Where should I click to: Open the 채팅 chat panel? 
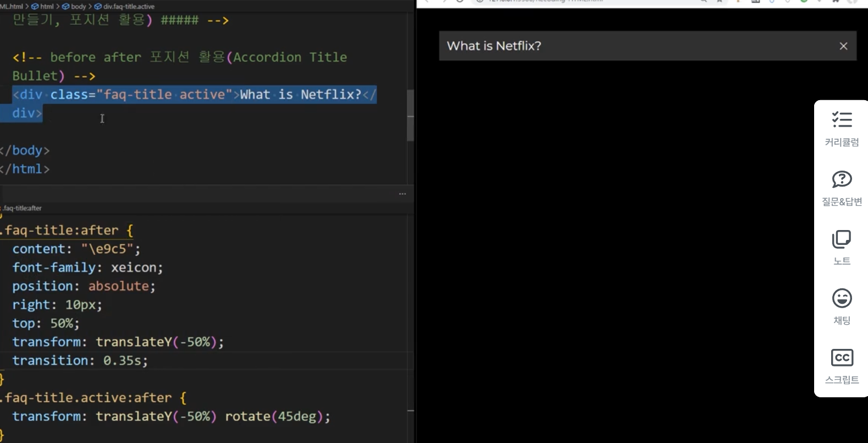(x=842, y=308)
